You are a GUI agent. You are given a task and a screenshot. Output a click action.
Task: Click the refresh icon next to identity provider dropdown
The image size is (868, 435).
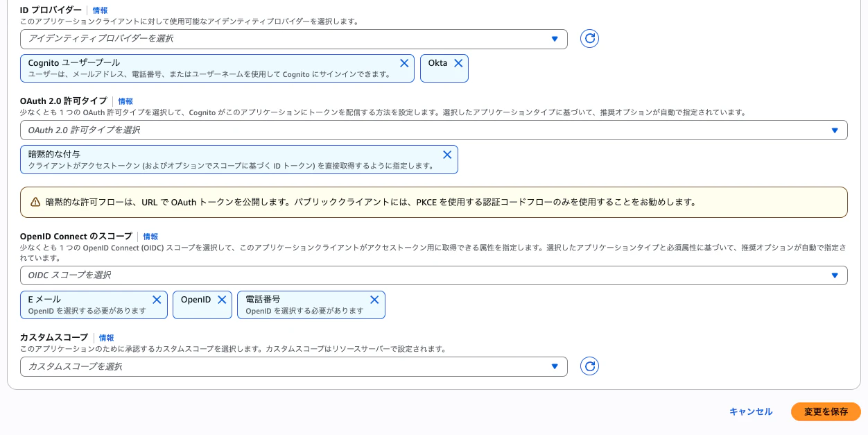point(589,39)
